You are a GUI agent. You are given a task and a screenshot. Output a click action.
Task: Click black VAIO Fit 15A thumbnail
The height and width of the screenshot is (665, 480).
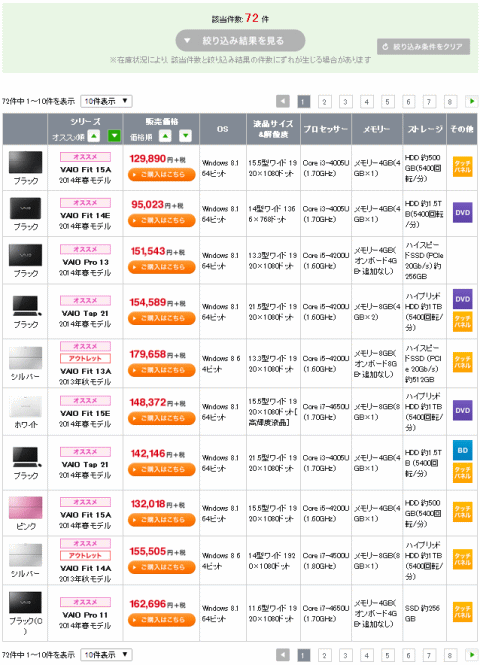tap(25, 162)
